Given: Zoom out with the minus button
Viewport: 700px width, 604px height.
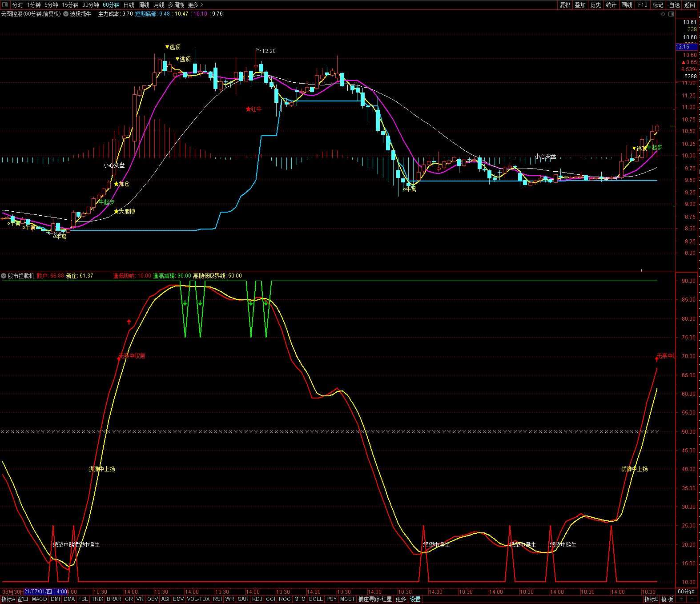Looking at the screenshot, I should pyautogui.click(x=692, y=599).
